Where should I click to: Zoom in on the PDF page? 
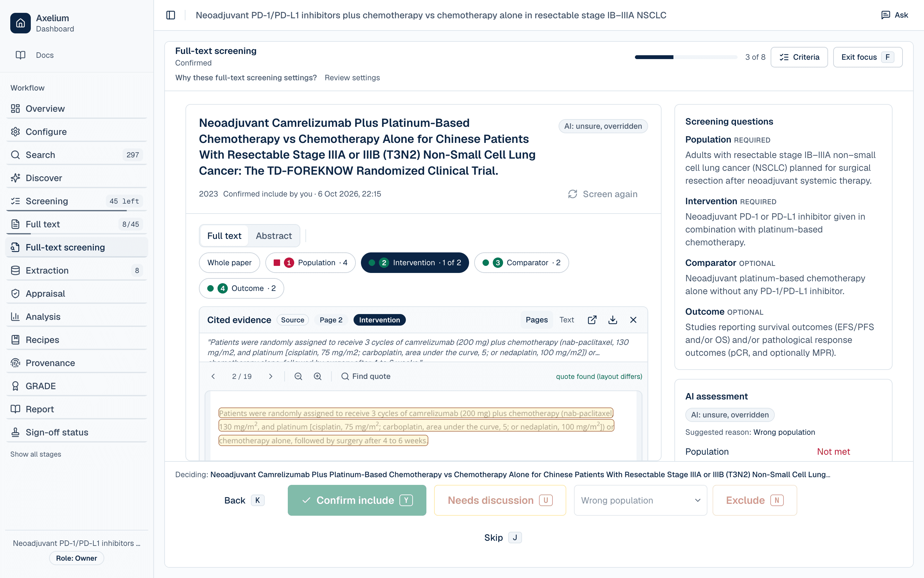pyautogui.click(x=317, y=377)
